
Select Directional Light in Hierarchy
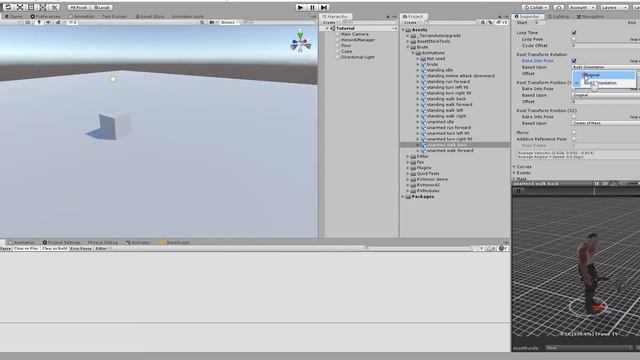coord(358,57)
